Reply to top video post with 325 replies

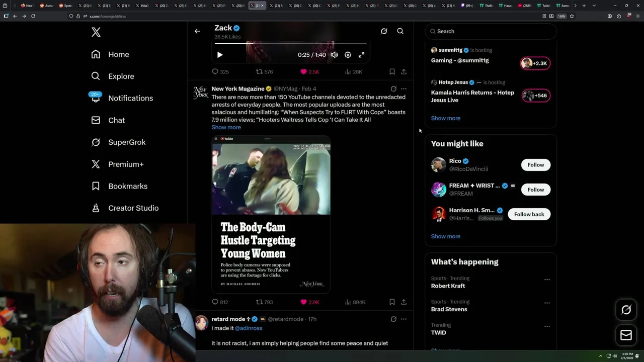pyautogui.click(x=220, y=72)
